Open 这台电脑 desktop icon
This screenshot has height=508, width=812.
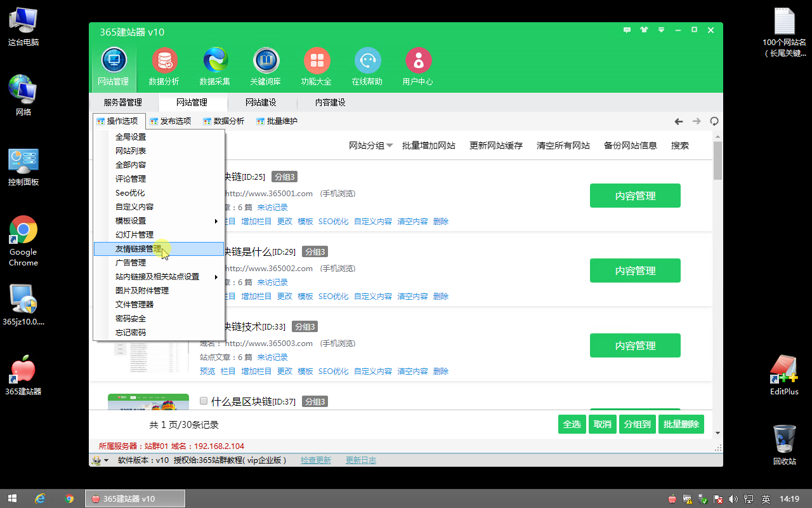pyautogui.click(x=23, y=27)
